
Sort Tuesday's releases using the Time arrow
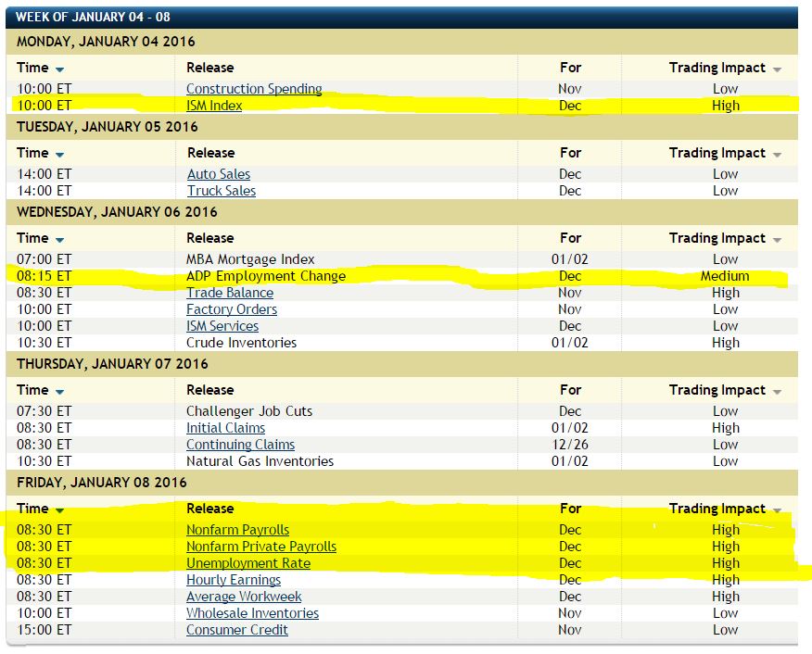60,155
